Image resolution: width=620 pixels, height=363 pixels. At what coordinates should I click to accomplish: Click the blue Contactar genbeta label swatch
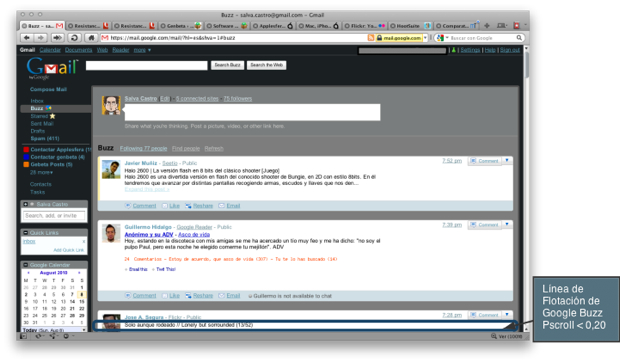point(26,157)
